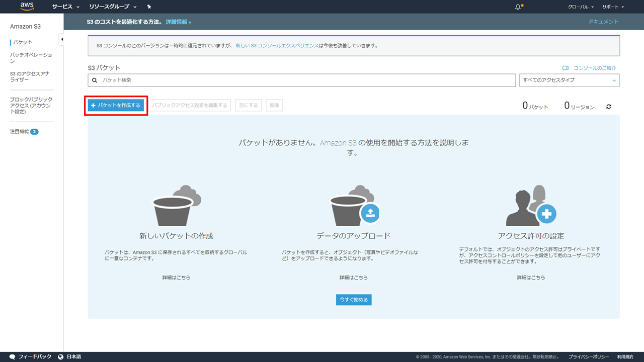Viewport: 644px width, 362px height.
Task: Click the AWS logo in header
Action: [x=27, y=7]
